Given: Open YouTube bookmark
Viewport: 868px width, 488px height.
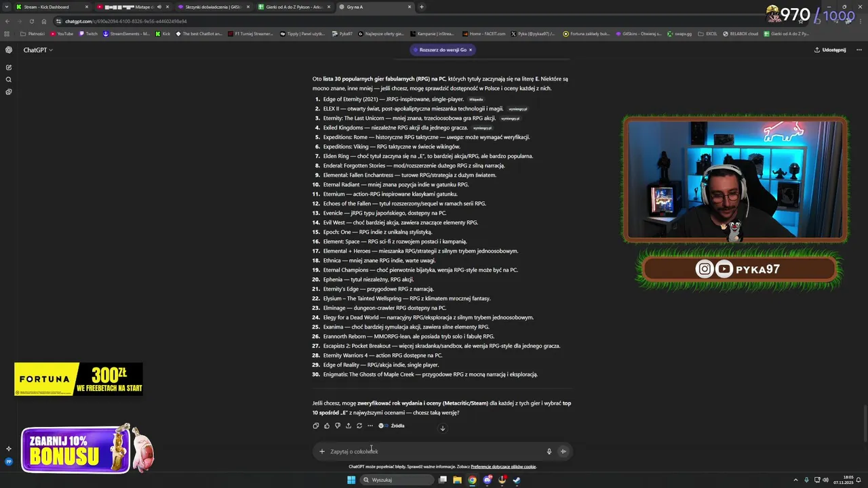Looking at the screenshot, I should (x=61, y=33).
